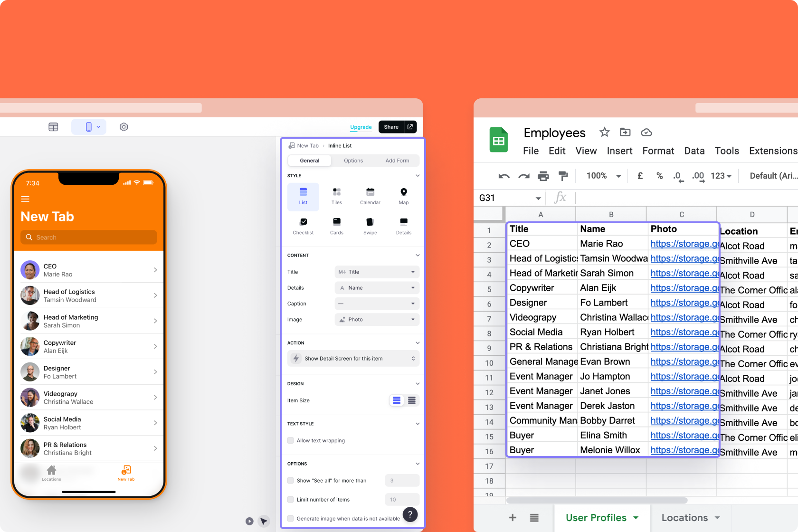
Task: Click the Share button
Action: tap(391, 127)
